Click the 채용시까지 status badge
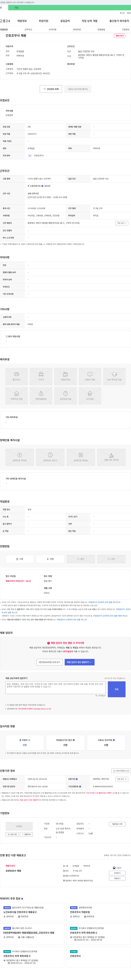Screen dimensions: 131x980 point(120,36)
